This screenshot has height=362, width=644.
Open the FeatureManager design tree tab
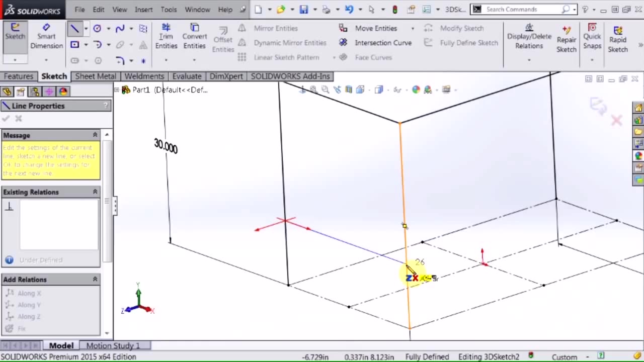click(x=7, y=92)
